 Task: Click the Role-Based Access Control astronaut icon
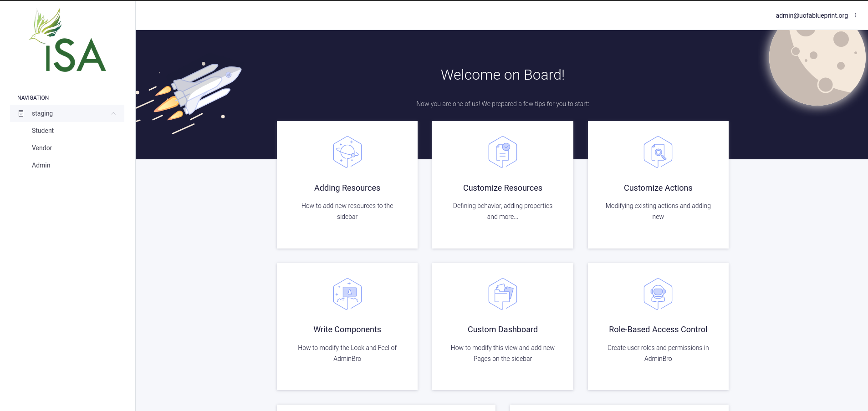(x=658, y=294)
